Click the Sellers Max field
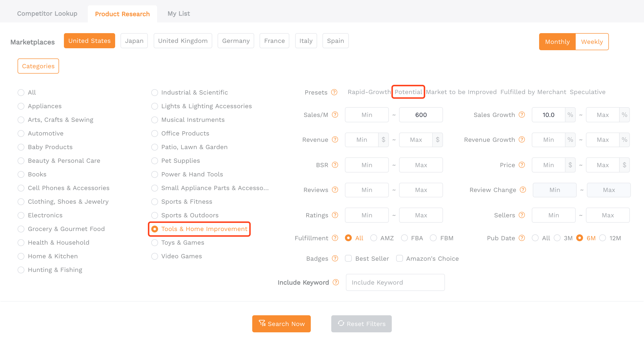Image resolution: width=644 pixels, height=345 pixels. point(608,215)
